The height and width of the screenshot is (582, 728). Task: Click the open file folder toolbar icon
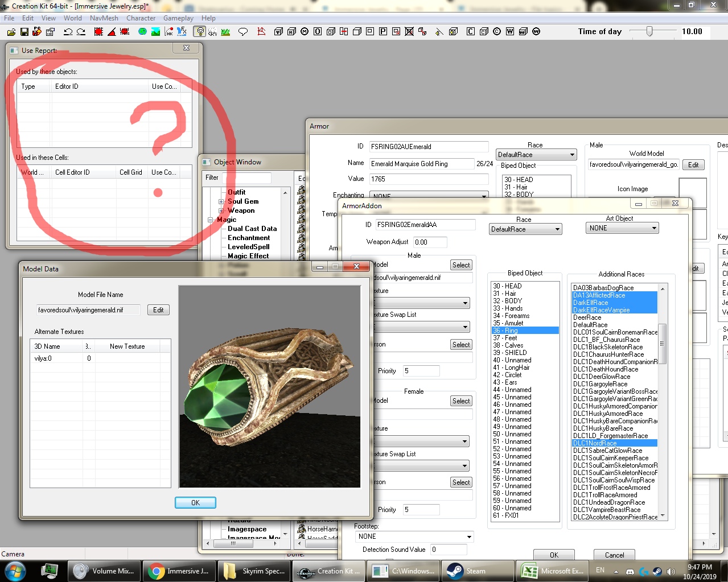coord(11,32)
